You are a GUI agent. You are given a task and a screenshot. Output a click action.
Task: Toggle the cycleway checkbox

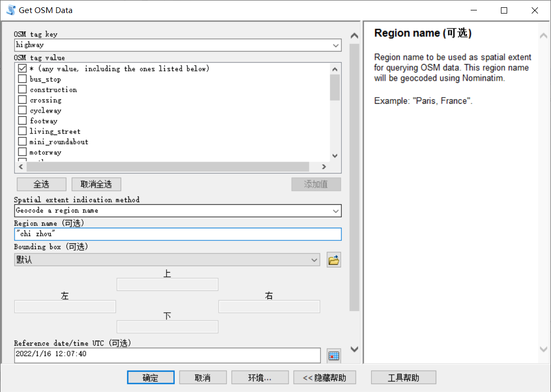pyautogui.click(x=21, y=110)
